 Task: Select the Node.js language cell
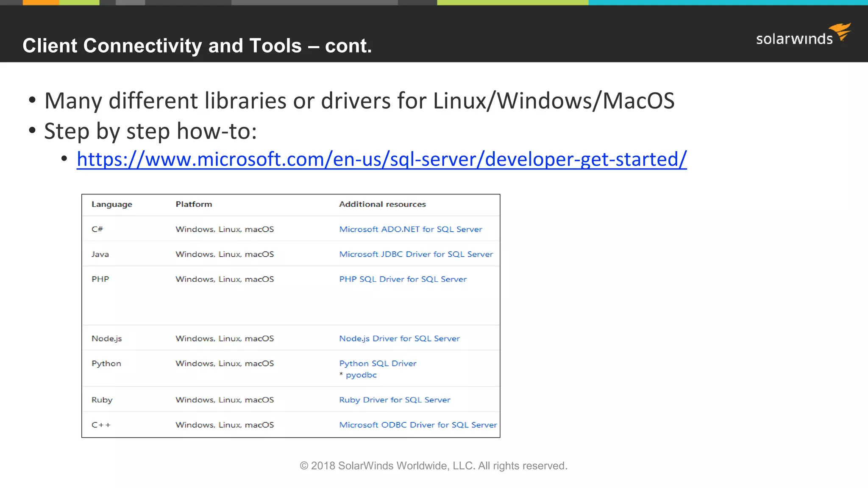coord(106,338)
